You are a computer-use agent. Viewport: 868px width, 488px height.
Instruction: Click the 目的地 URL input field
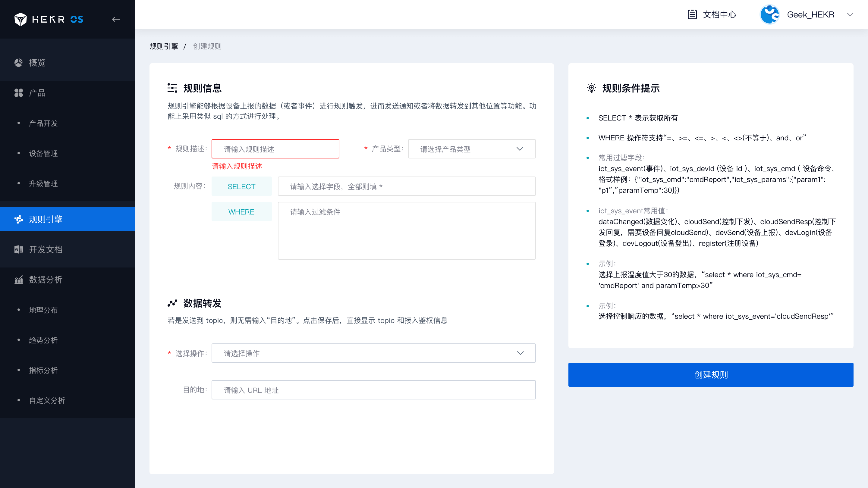coord(373,390)
